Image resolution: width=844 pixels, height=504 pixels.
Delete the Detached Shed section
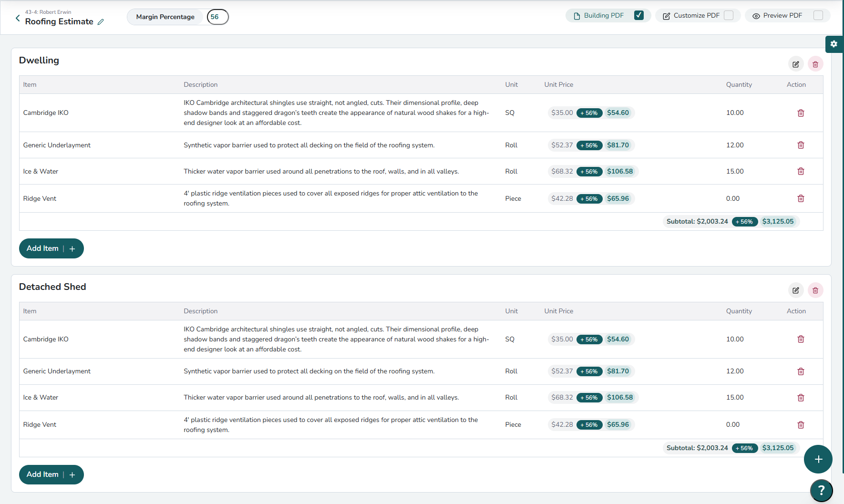(x=815, y=290)
